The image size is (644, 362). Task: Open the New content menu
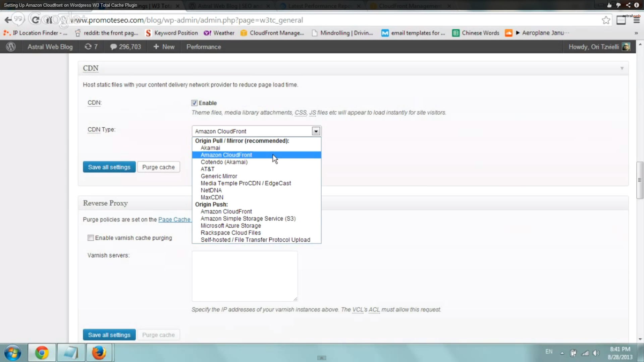tap(164, 47)
